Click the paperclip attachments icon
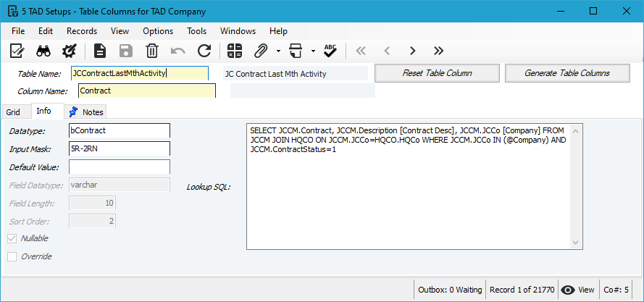Image resolution: width=644 pixels, height=302 pixels. [260, 51]
